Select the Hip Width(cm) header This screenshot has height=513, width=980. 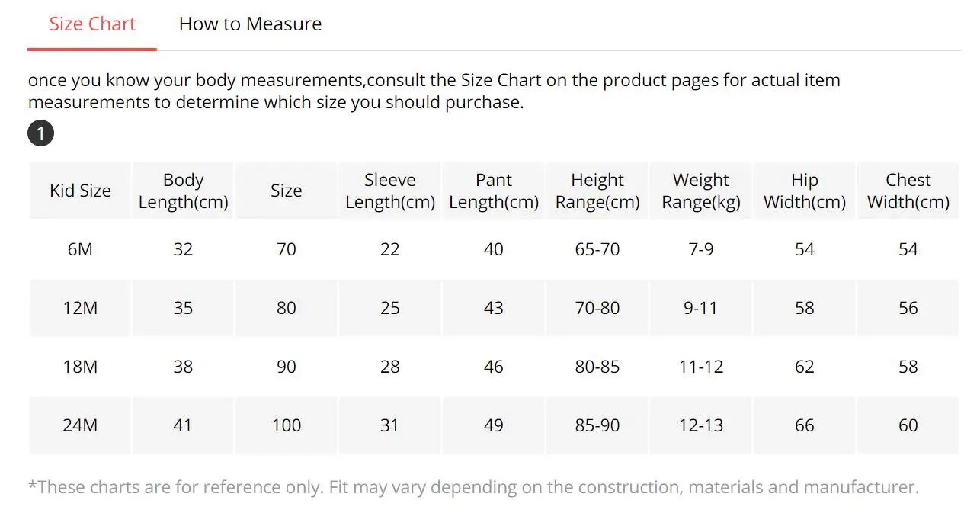(805, 191)
